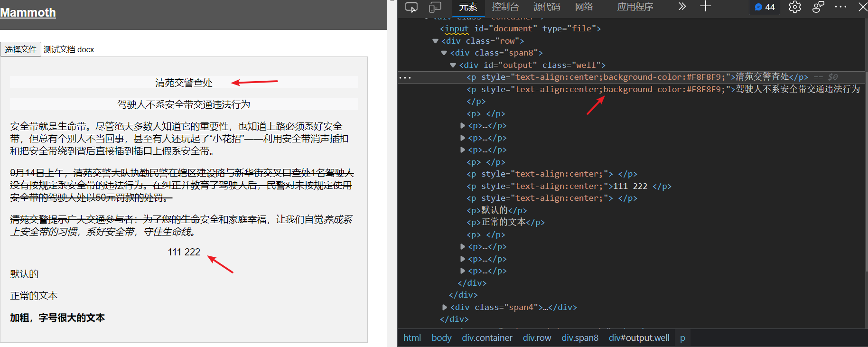Switch to the 应用程序 tab
868x347 pixels.
tap(635, 7)
